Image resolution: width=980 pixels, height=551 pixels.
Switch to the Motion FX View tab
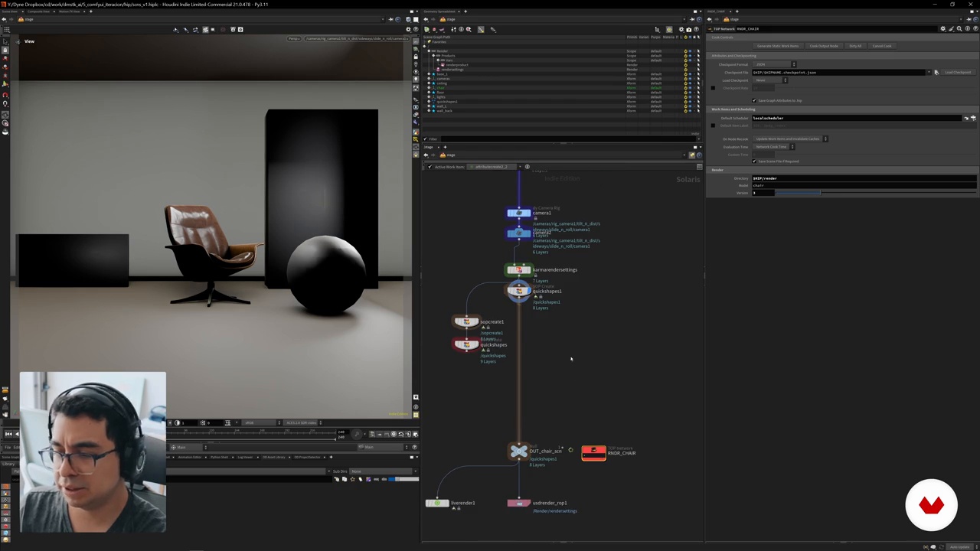(69, 11)
